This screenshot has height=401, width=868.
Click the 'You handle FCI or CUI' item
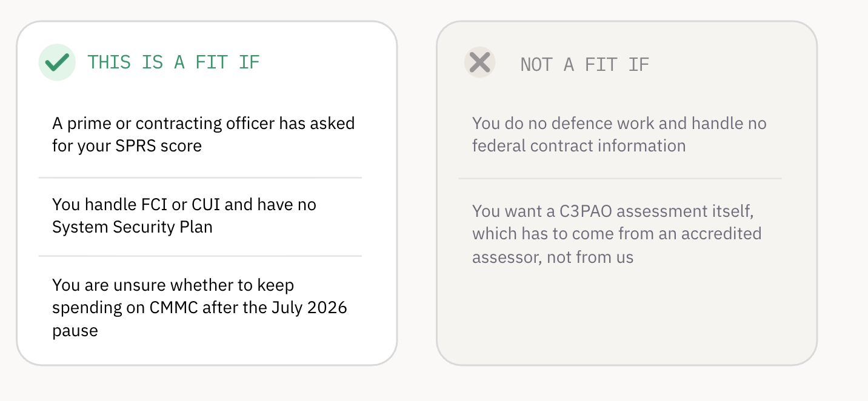pos(184,216)
